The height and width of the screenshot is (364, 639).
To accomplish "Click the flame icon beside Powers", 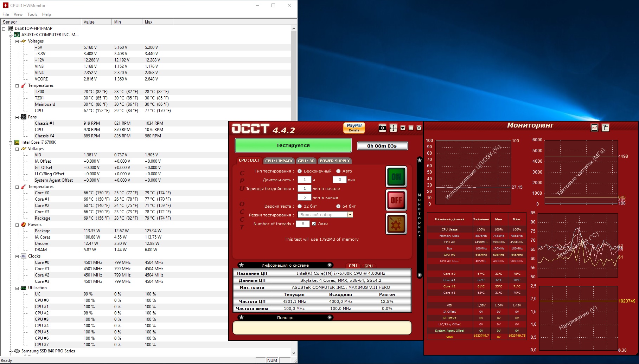I will 24,225.
